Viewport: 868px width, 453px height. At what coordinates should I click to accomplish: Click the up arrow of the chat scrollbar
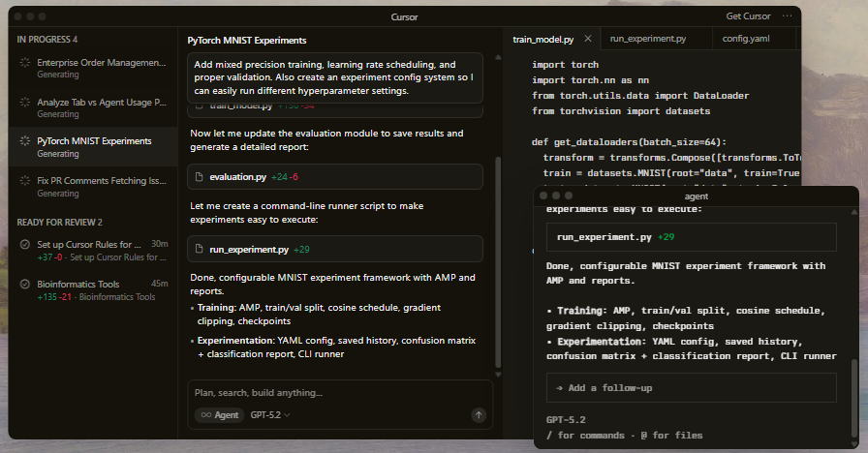tap(498, 57)
